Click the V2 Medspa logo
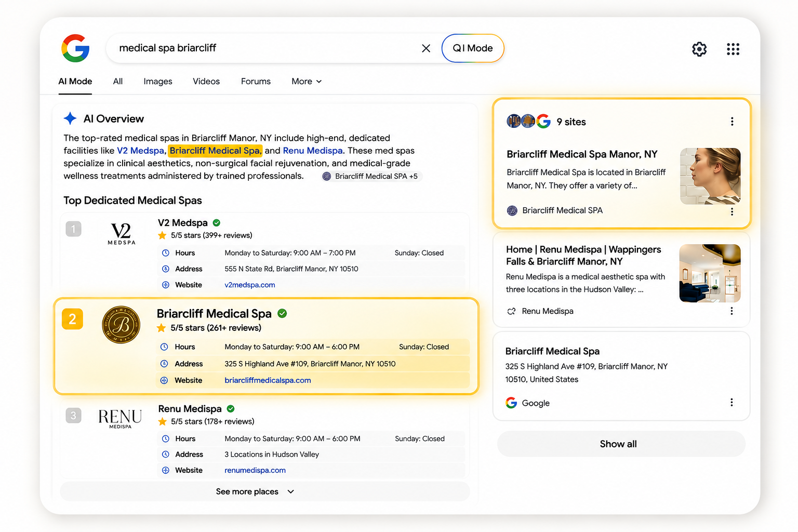This screenshot has width=798, height=532. pos(122,234)
